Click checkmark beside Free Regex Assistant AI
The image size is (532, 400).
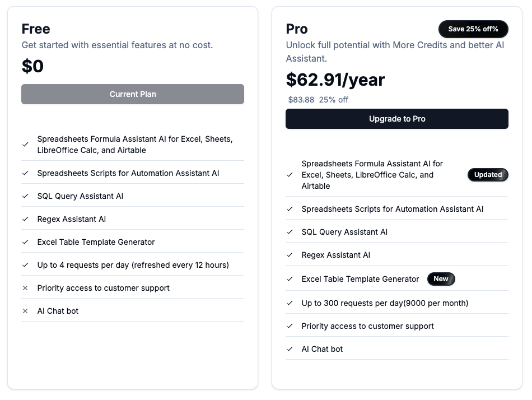(x=25, y=219)
